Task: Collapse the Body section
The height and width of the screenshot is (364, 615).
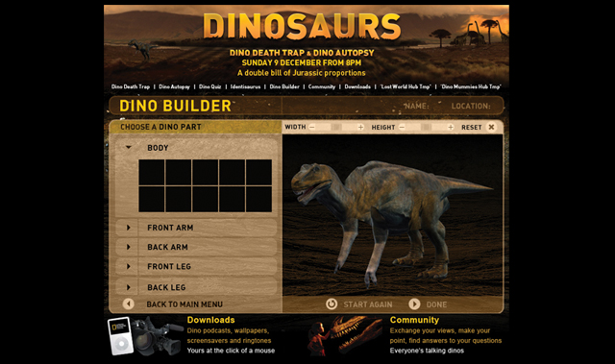Action: click(128, 147)
